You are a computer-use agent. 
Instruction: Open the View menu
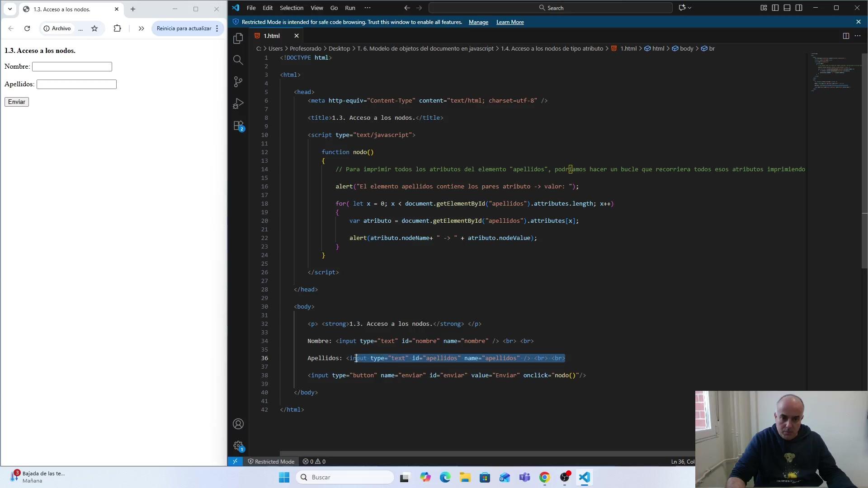[317, 8]
